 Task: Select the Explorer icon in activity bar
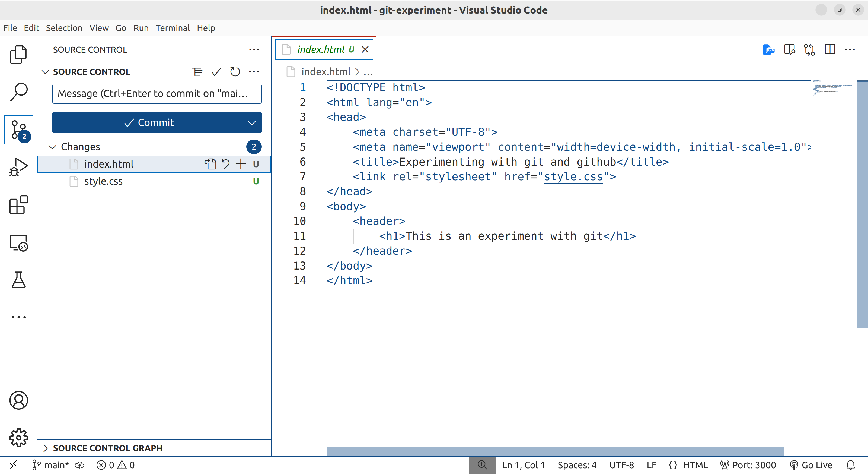point(19,53)
